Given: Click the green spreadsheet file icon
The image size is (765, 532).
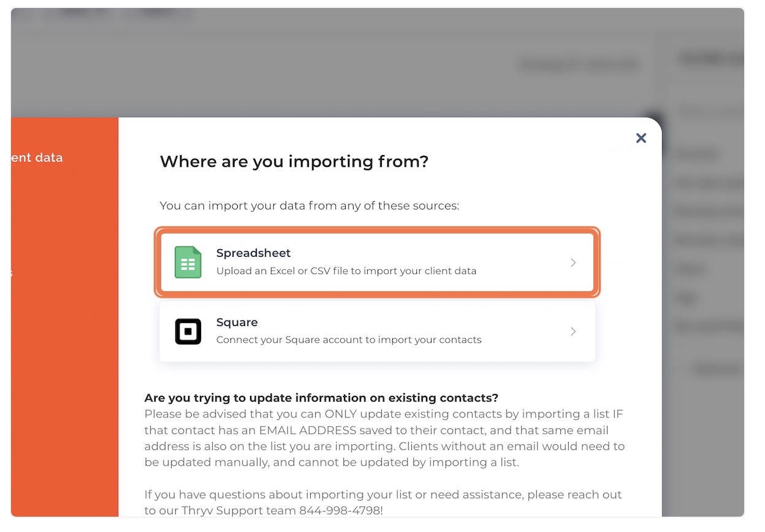Looking at the screenshot, I should (188, 262).
